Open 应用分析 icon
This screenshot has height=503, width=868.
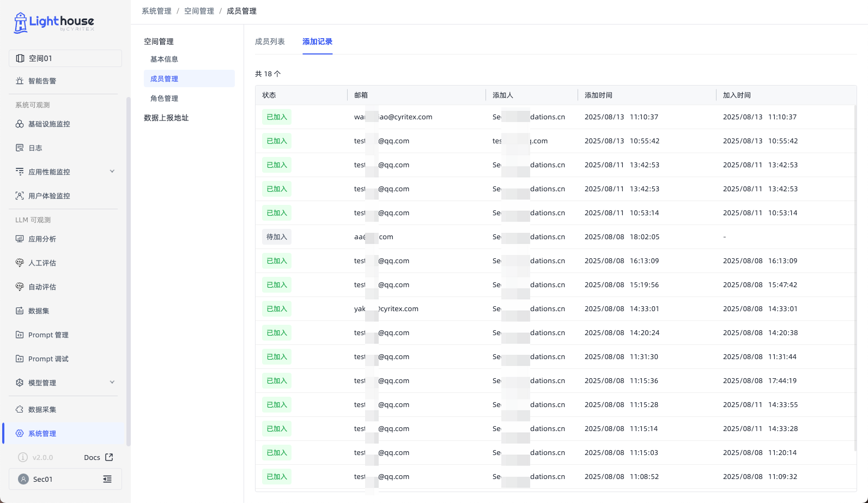click(x=20, y=239)
